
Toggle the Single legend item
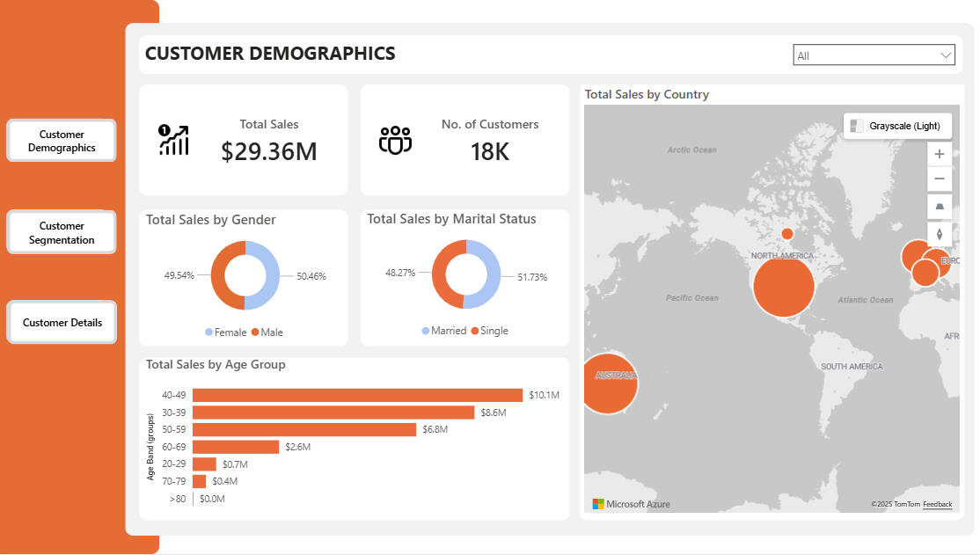(x=488, y=331)
